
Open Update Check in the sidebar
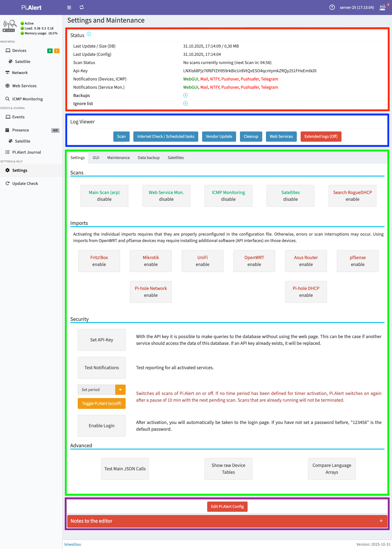(25, 184)
